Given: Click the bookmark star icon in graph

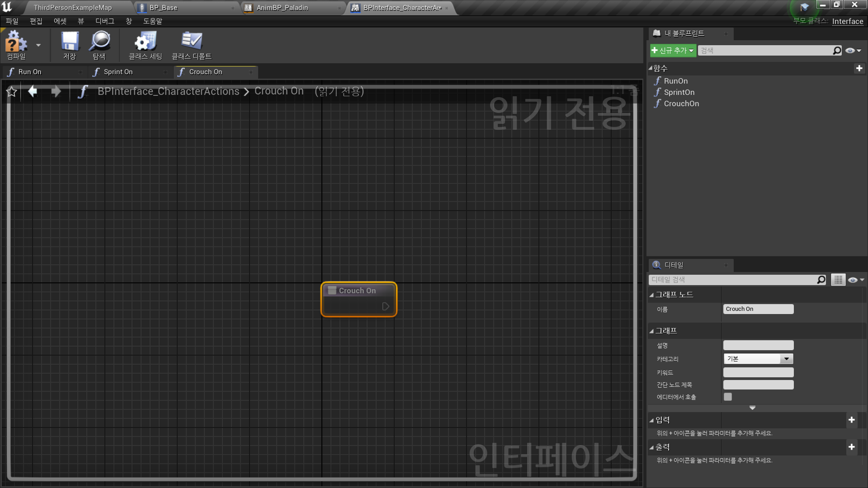Looking at the screenshot, I should click(12, 92).
